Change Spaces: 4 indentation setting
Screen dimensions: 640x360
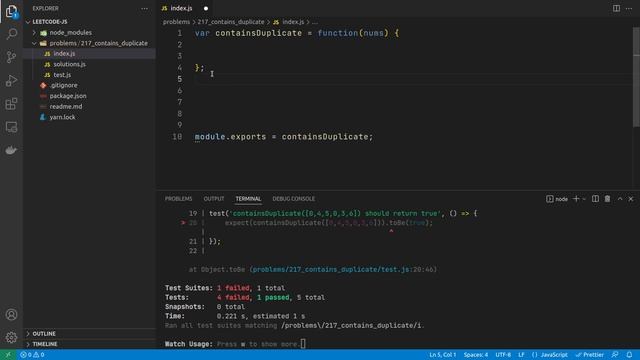(476, 355)
